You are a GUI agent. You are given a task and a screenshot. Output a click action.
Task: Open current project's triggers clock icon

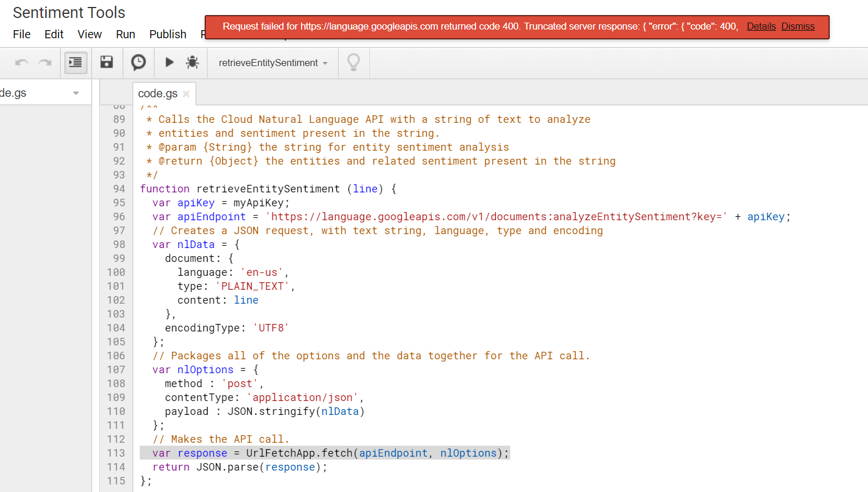coord(139,62)
